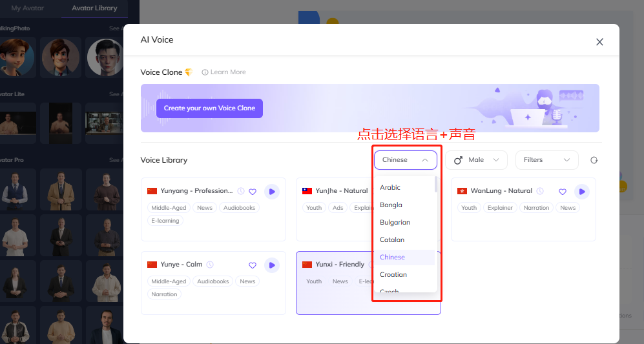Click the refresh icon beside Filters

click(594, 160)
